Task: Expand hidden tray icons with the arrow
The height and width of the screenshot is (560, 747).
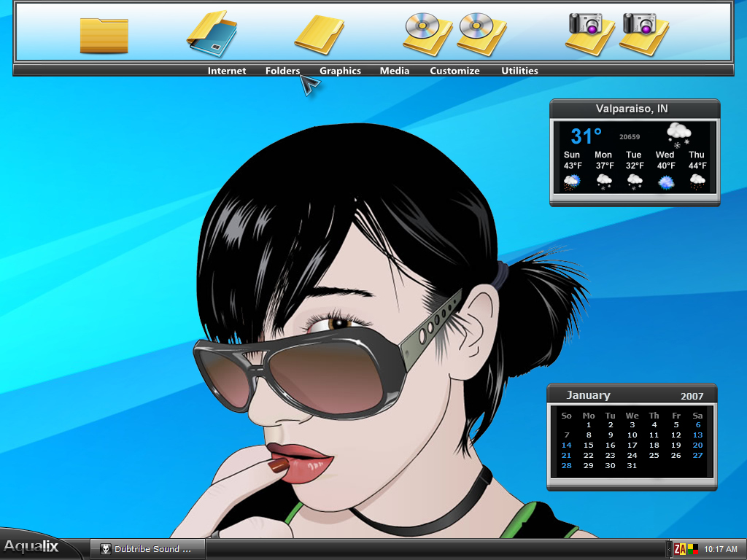Action: pos(669,550)
